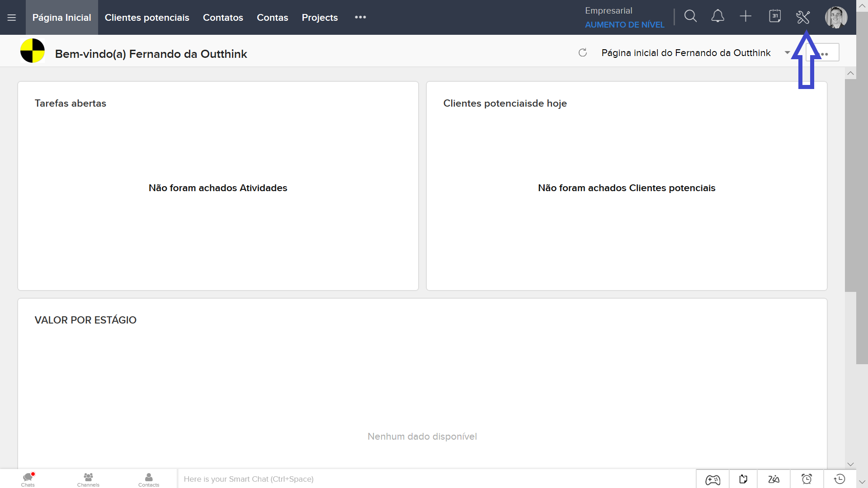Open the search magnifier icon
This screenshot has height=488, width=868.
690,17
